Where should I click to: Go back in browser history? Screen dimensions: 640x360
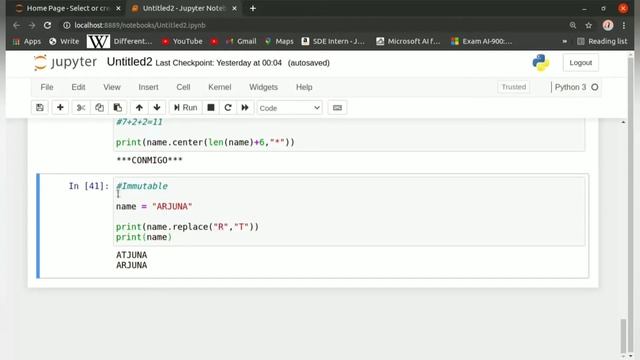click(16, 25)
